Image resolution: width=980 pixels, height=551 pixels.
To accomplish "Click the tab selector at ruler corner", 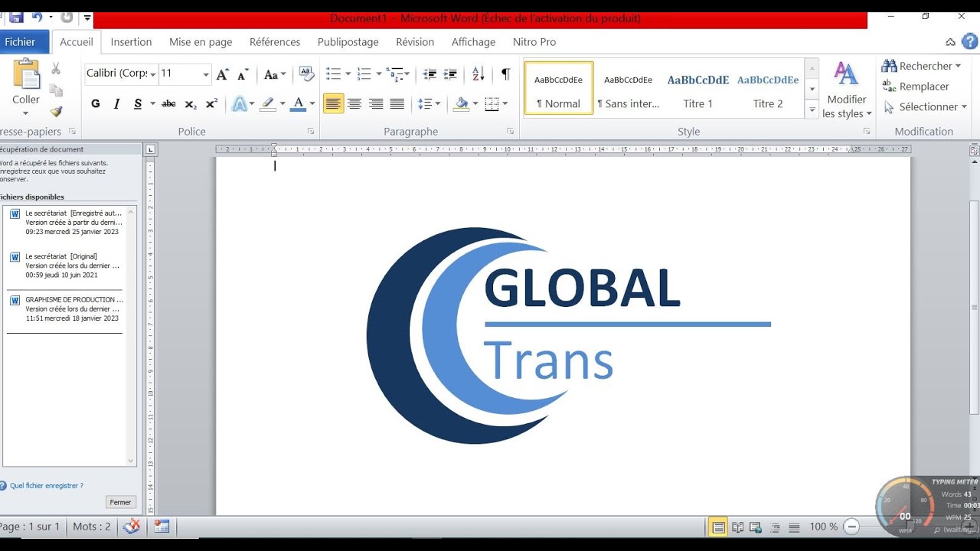I will 151,149.
